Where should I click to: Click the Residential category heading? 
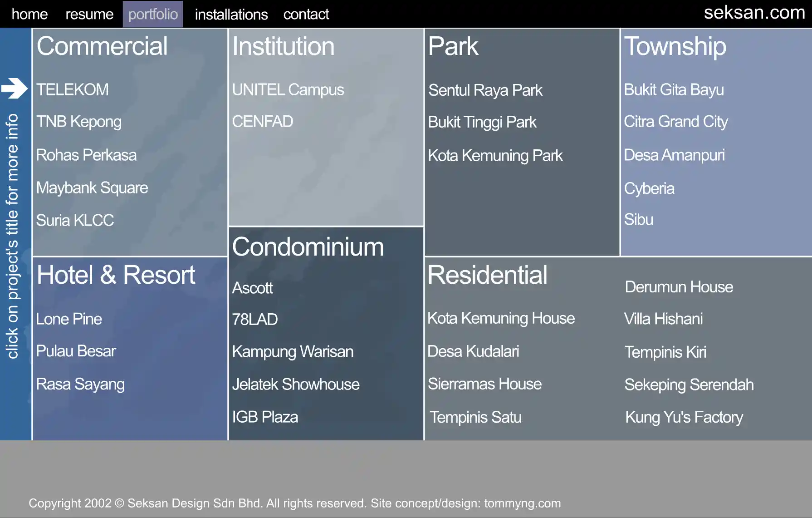[488, 275]
